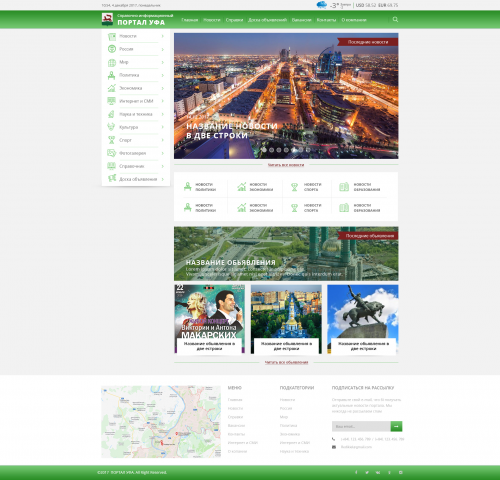Click the Ufa map in footer
Screen dimensions: 500x480
161,422
